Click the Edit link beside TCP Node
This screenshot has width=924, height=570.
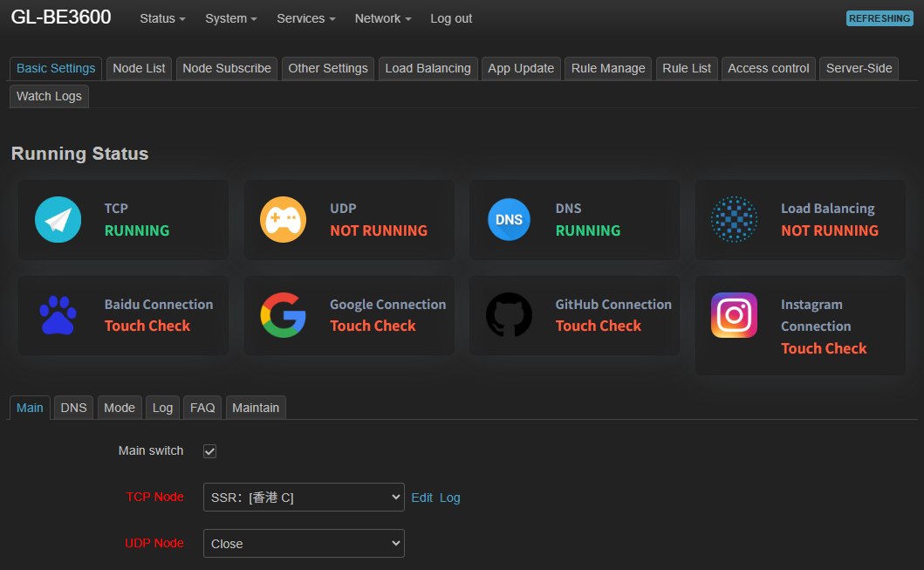[422, 498]
